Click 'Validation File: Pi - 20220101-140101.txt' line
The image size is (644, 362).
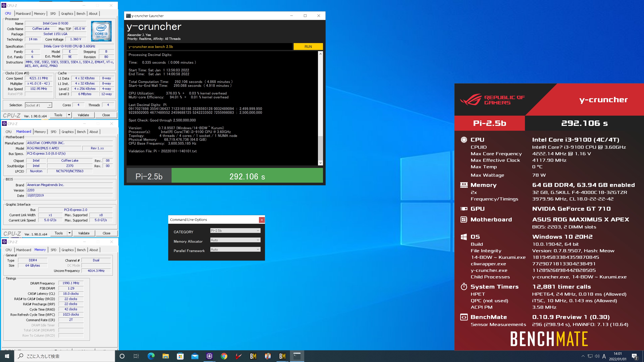pyautogui.click(x=163, y=151)
